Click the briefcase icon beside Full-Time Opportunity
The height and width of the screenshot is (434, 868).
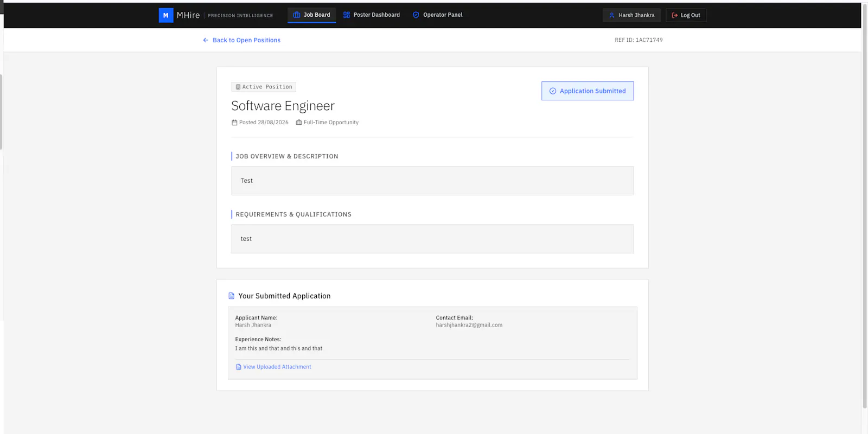(299, 123)
